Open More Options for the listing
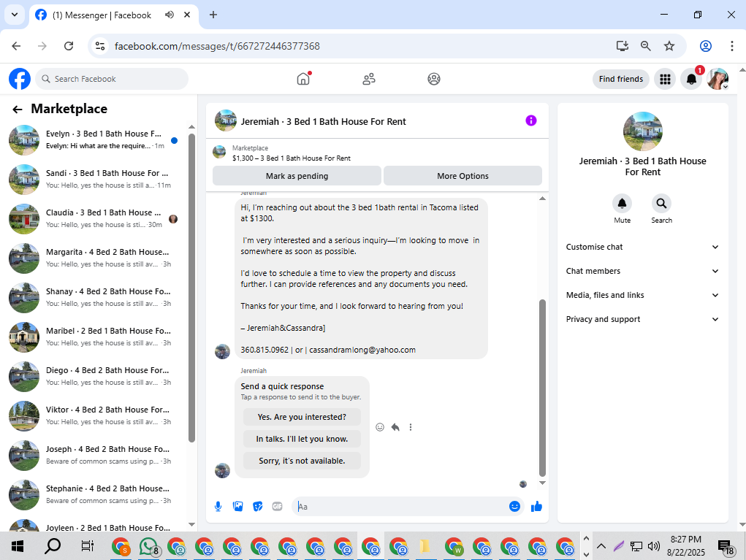Image resolution: width=746 pixels, height=560 pixels. click(463, 176)
